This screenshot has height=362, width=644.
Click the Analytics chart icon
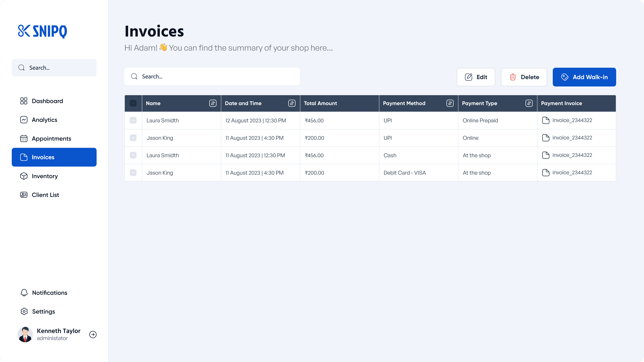tap(24, 120)
